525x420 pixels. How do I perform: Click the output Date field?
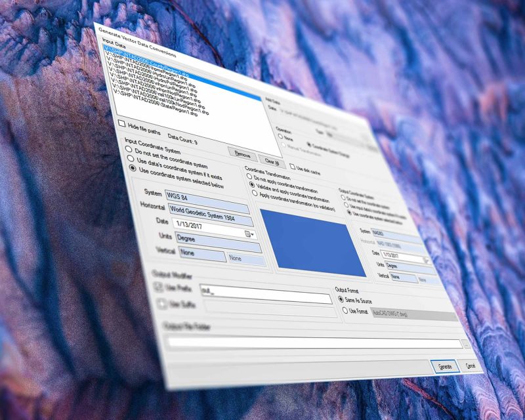(405, 257)
